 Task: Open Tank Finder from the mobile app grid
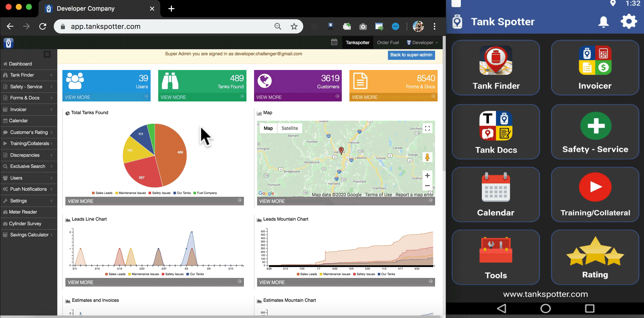point(495,68)
